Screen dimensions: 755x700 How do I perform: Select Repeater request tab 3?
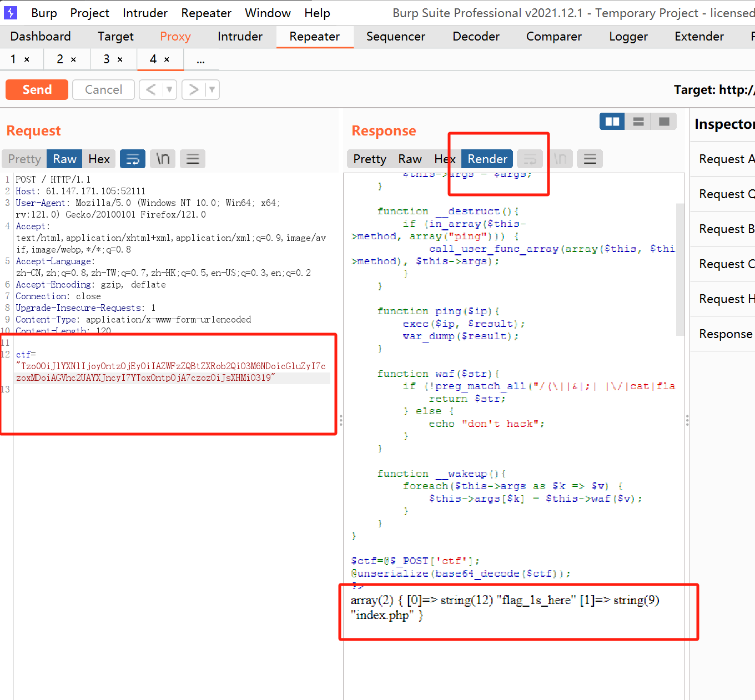click(x=107, y=59)
